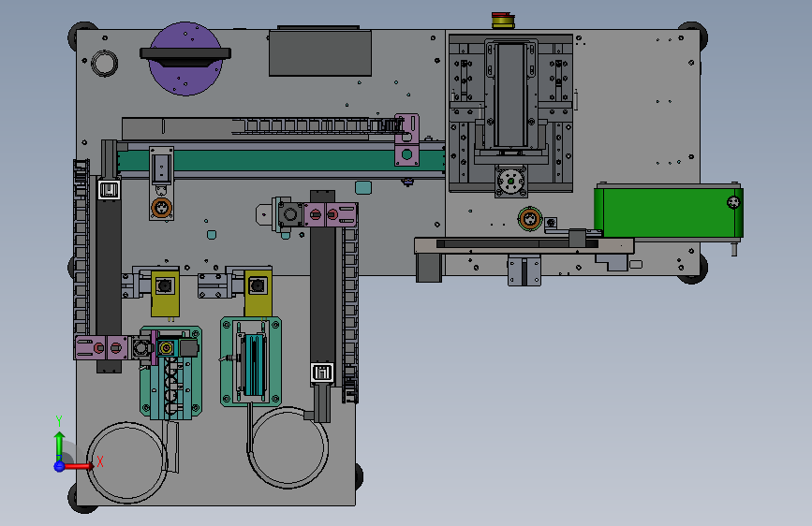Select the cable chain along the left edge

tap(81, 247)
